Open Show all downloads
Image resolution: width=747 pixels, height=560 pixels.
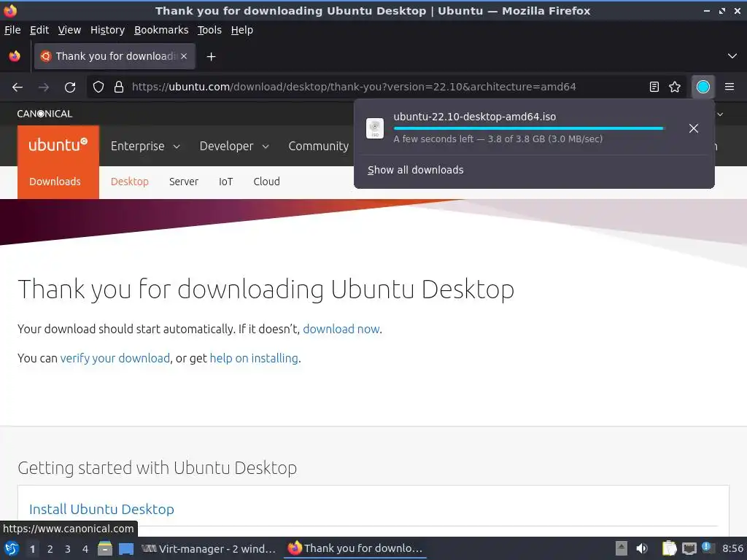tap(415, 170)
